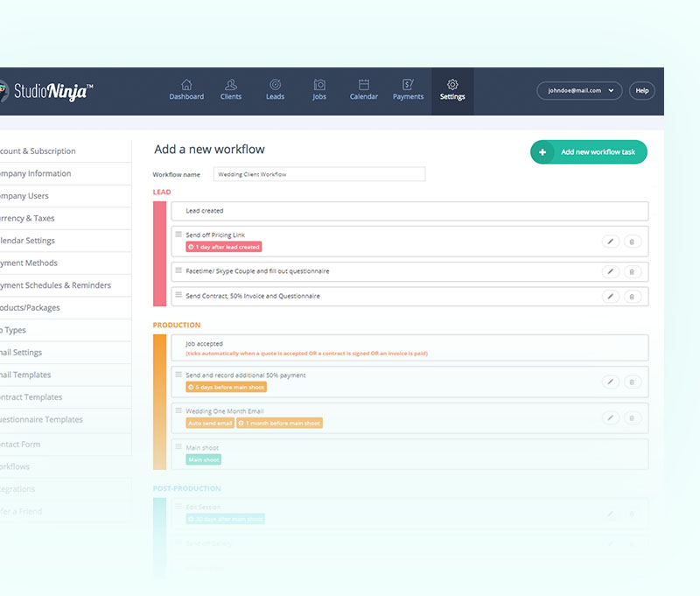Image resolution: width=700 pixels, height=596 pixels.
Task: Click the Help button
Action: (x=642, y=91)
